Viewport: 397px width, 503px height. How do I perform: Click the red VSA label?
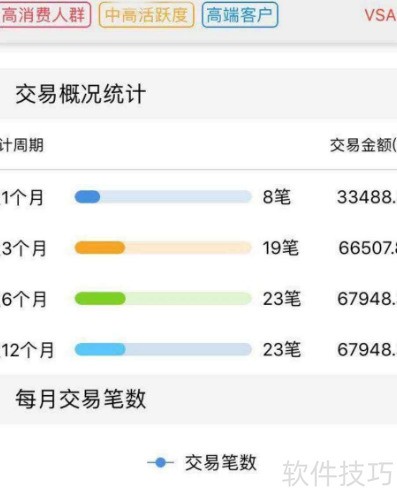click(380, 15)
